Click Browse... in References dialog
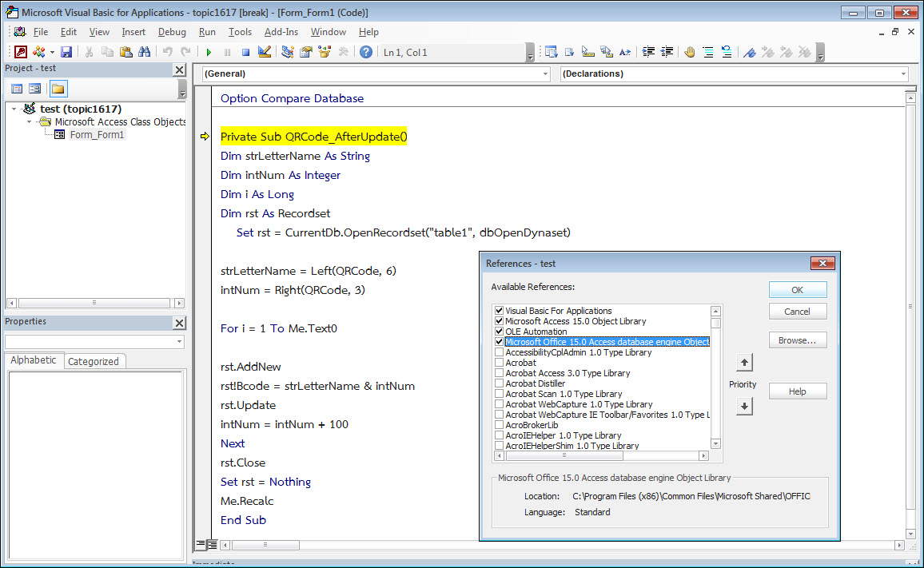 (797, 340)
